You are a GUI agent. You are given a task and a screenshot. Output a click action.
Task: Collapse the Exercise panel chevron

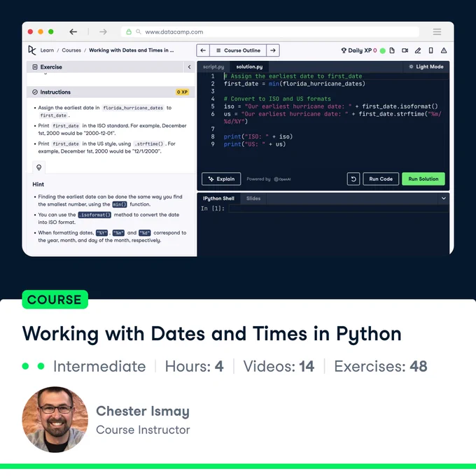point(190,66)
